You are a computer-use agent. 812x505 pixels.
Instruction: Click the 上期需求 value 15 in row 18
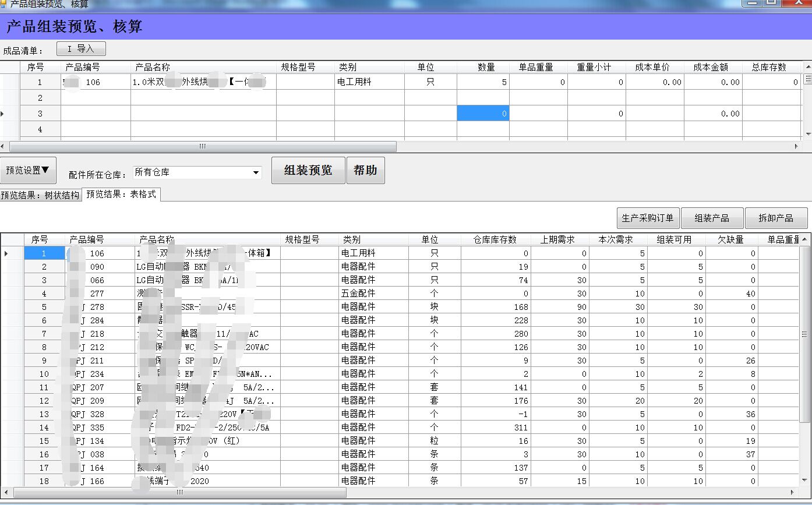pos(560,481)
